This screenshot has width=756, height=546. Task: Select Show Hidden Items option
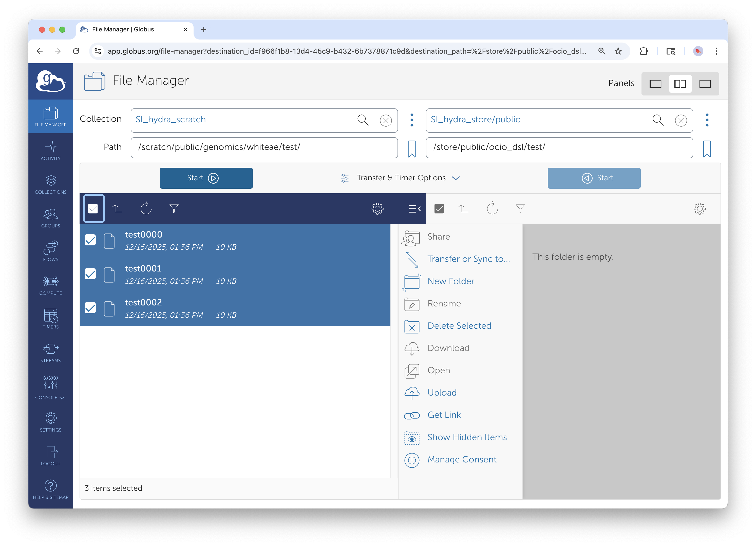point(467,437)
